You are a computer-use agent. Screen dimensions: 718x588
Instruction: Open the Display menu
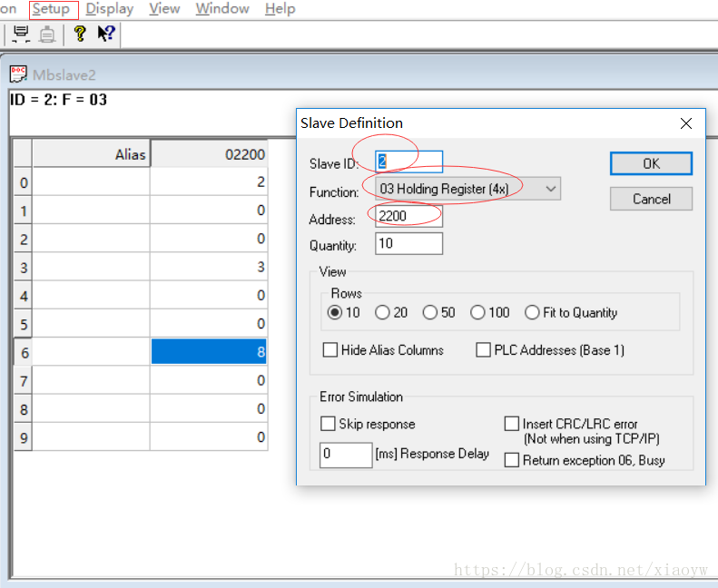[x=110, y=9]
